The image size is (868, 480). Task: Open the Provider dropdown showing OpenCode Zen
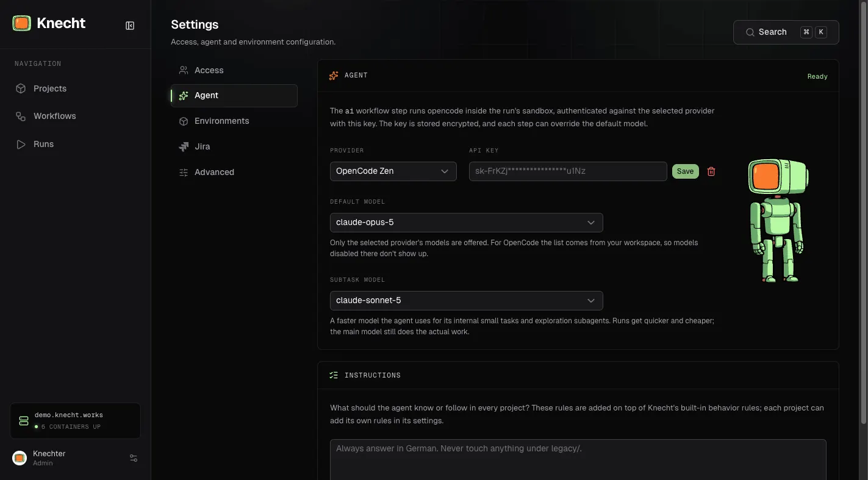pyautogui.click(x=393, y=171)
